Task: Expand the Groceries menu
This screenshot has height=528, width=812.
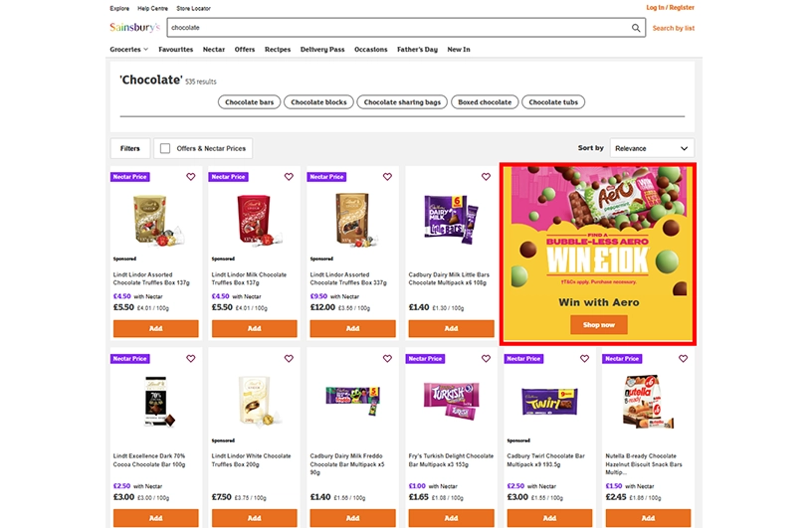Action: point(129,50)
